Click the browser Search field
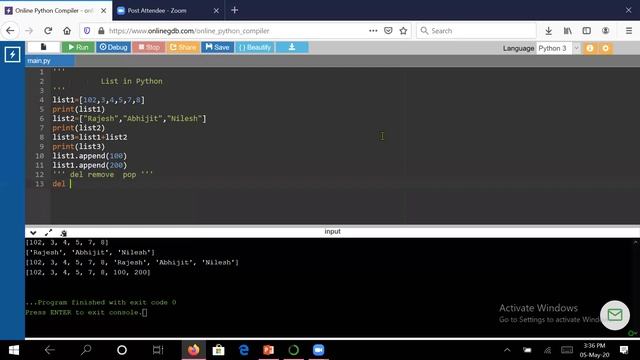 click(x=476, y=31)
